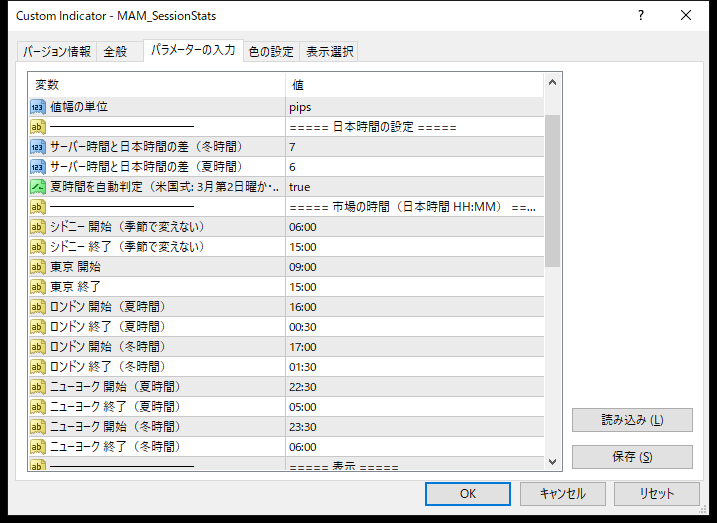Click the 変数 column header
Screen dimensions: 717x523
pyautogui.click(x=157, y=85)
